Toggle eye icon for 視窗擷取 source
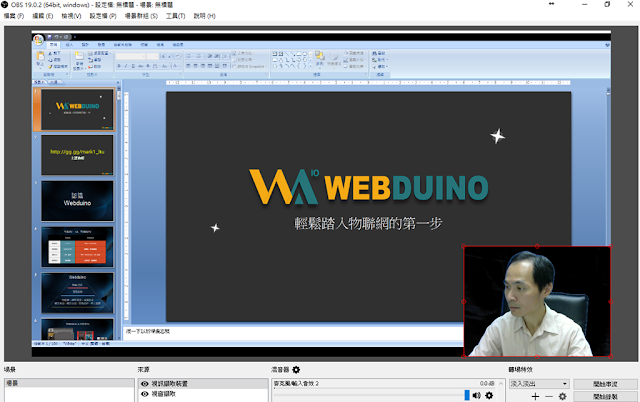 (144, 394)
